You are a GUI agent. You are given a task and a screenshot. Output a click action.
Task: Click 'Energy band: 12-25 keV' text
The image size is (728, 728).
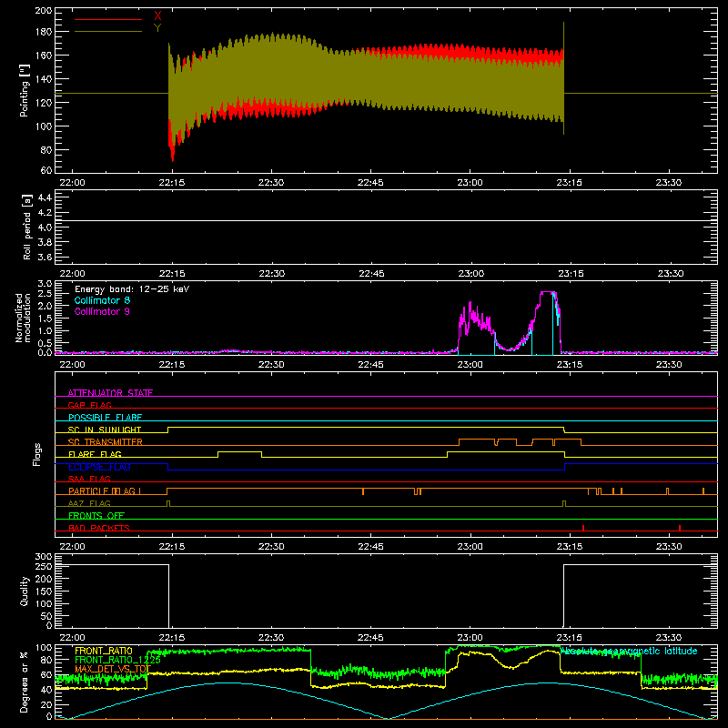(x=132, y=289)
